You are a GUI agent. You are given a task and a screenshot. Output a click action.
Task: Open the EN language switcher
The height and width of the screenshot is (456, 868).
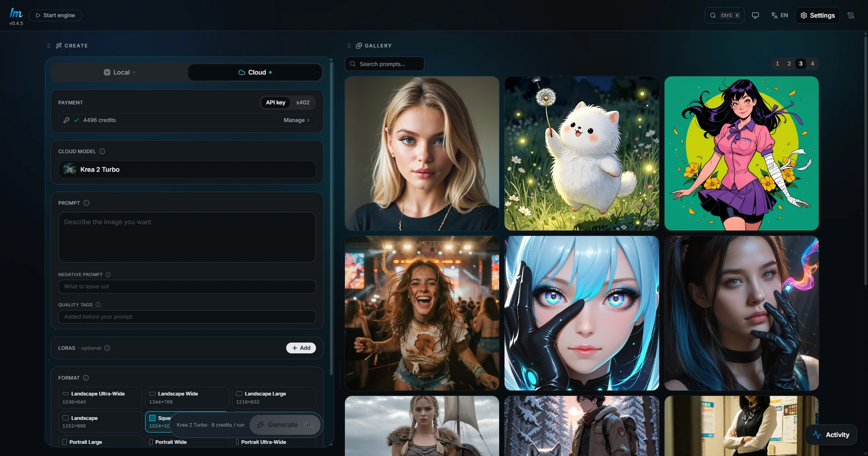[779, 15]
